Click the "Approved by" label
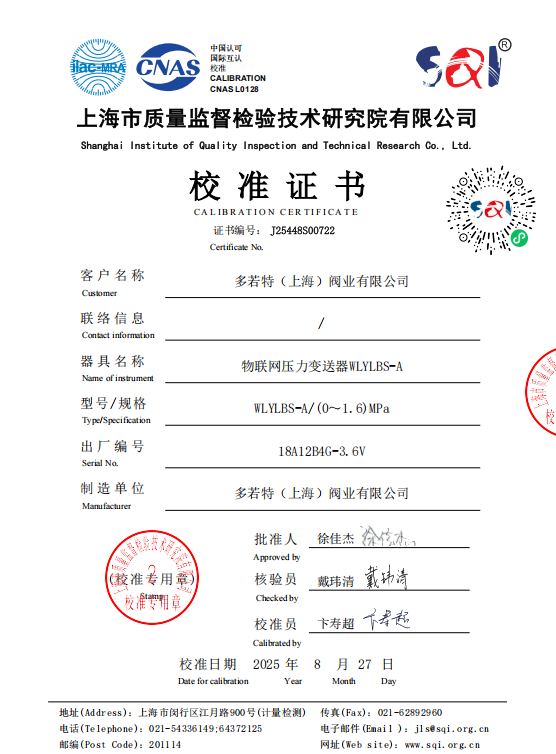Screen dimensions: 556x754 (x=277, y=557)
